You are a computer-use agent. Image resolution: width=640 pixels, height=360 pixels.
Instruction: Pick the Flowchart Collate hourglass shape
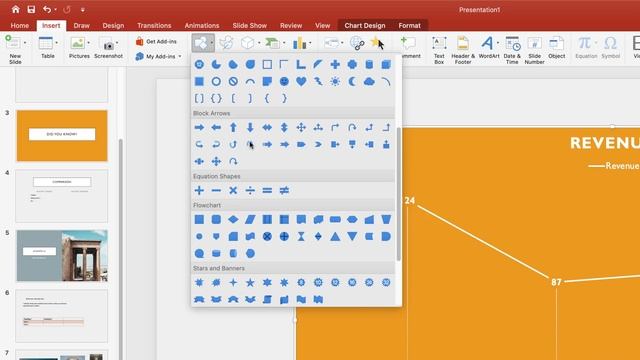click(x=301, y=236)
